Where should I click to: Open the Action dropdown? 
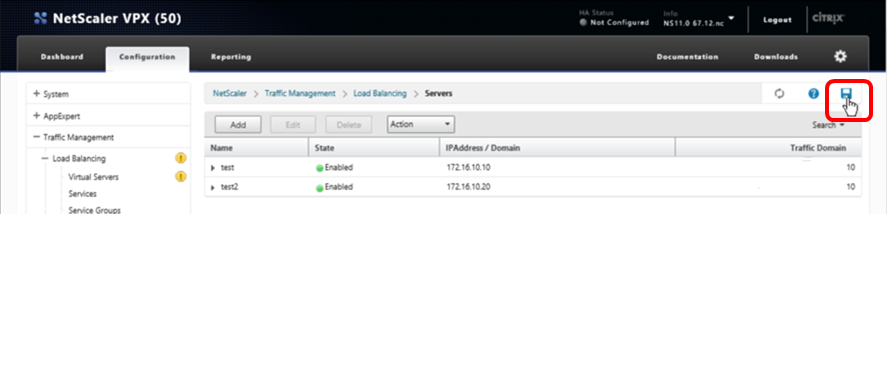[x=421, y=124]
